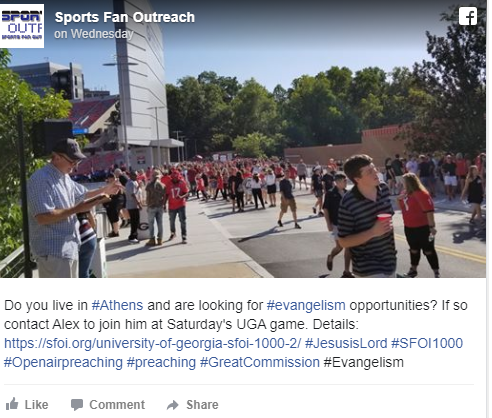Click the Like button label
This screenshot has width=492, height=418.
[x=37, y=405]
